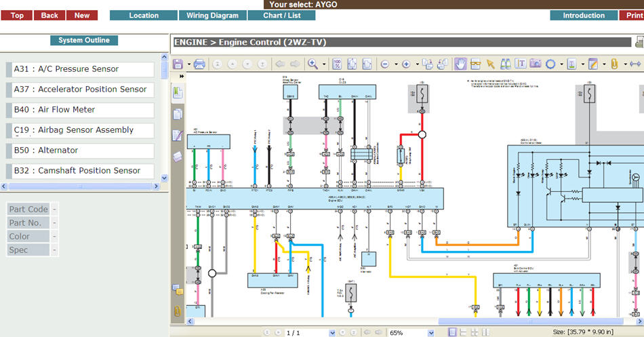Select C19 : Airbag Sensor Assembly
644x337 pixels.
click(x=81, y=130)
